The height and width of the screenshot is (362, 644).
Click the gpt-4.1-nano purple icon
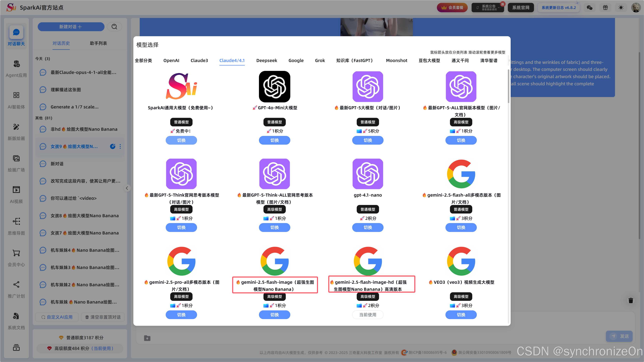368,174
